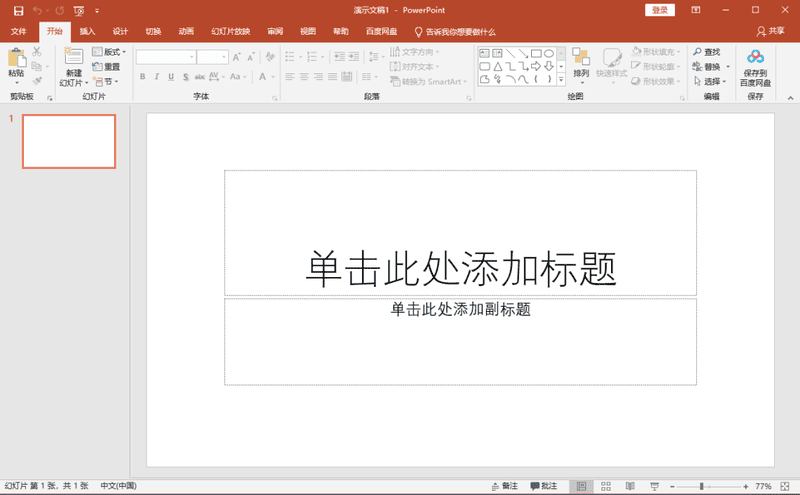Click the Cut scissors icon
The image size is (800, 495).
pyautogui.click(x=37, y=52)
